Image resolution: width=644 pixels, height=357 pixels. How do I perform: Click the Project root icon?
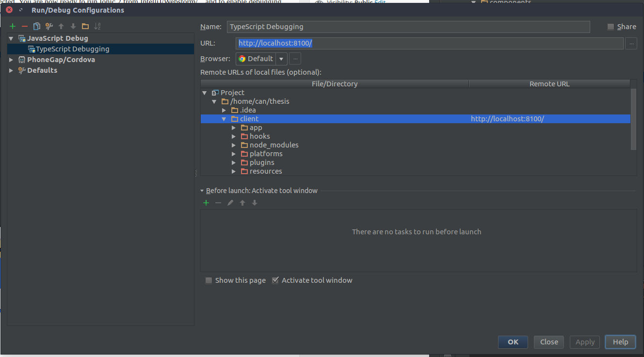point(215,93)
